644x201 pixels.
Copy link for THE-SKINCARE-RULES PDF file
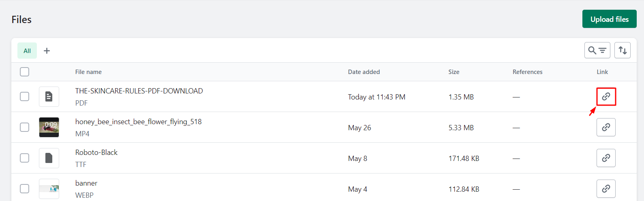pos(606,97)
